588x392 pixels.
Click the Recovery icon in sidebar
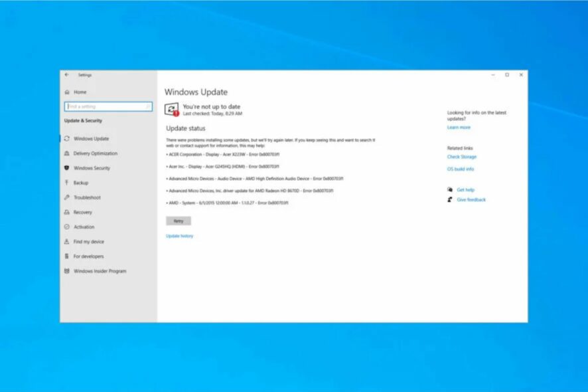pyautogui.click(x=67, y=212)
